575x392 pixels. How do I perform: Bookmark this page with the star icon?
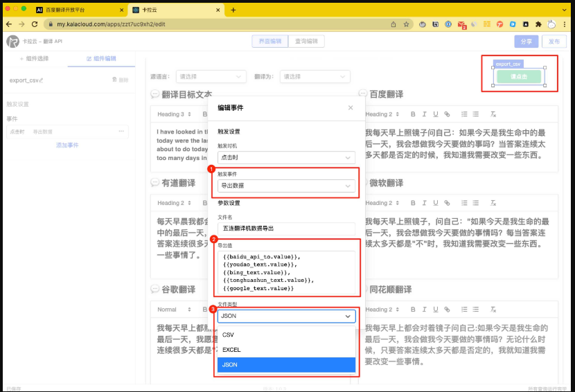point(406,24)
